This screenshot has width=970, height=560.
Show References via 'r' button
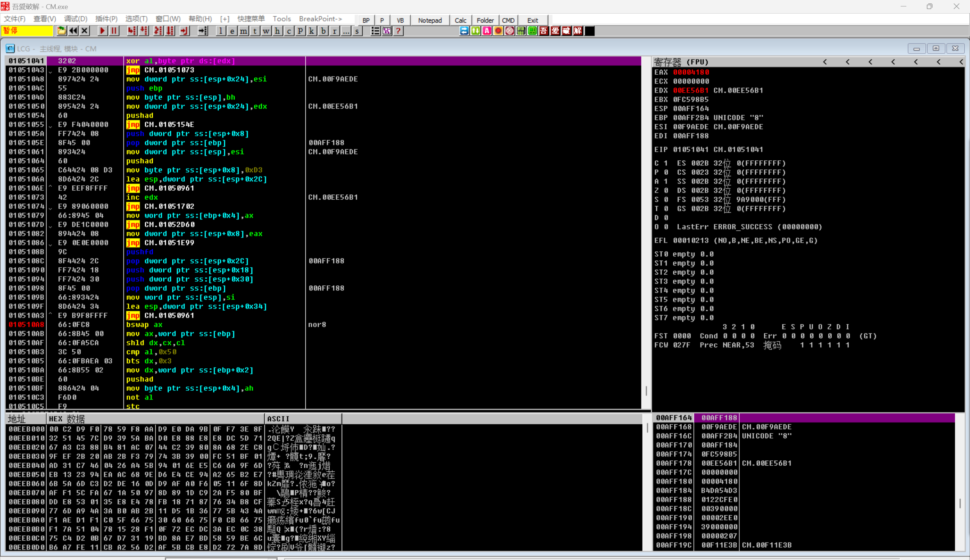[x=335, y=31]
